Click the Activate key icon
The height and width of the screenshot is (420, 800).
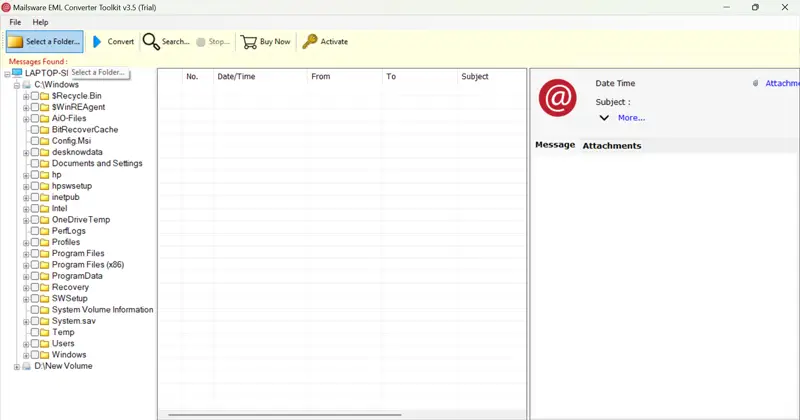(310, 41)
